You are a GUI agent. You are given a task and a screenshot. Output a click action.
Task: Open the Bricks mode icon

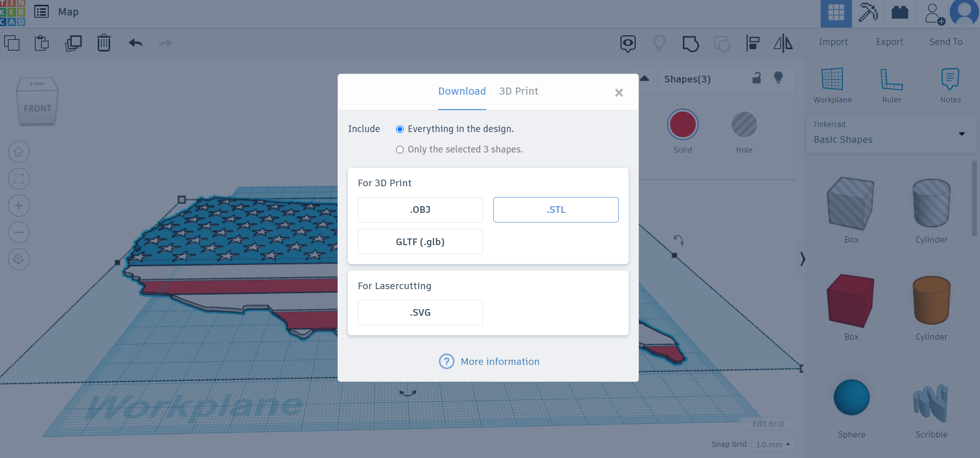pos(900,12)
